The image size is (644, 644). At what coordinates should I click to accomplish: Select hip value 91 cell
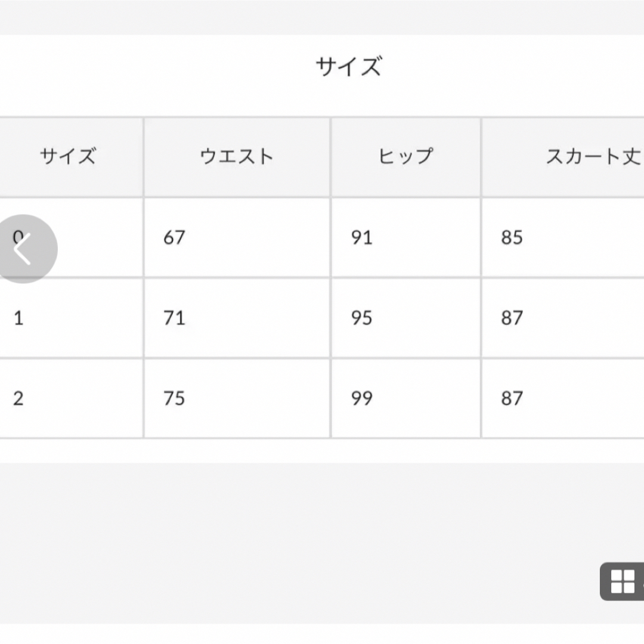(406, 238)
